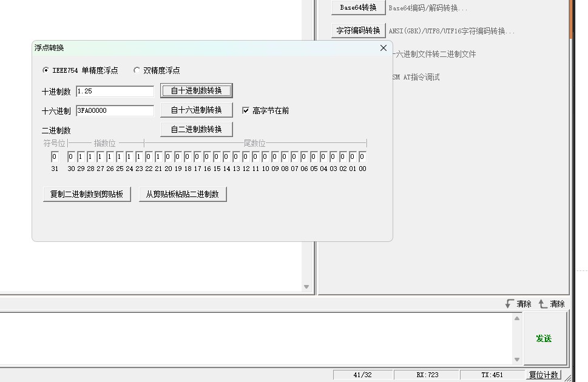Toggle mantissa bit 06
The image size is (588, 382).
(x=304, y=156)
